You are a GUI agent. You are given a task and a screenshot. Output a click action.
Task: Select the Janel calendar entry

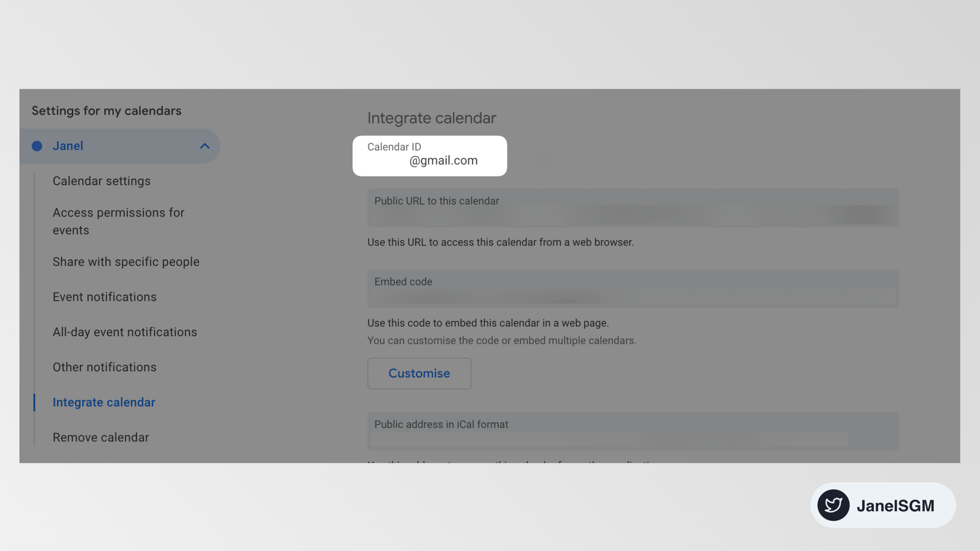click(68, 146)
